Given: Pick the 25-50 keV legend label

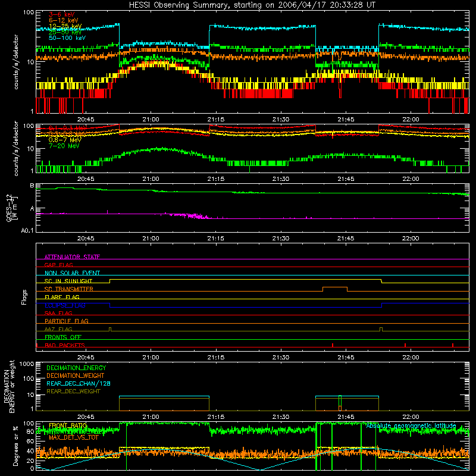Looking at the screenshot, I should click(x=65, y=32).
